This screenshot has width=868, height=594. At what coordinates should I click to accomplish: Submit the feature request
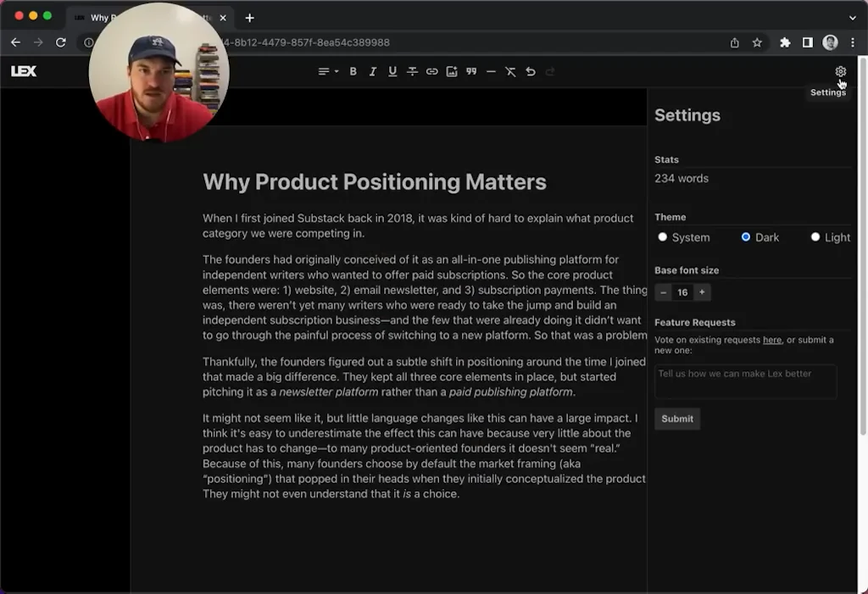coord(677,419)
